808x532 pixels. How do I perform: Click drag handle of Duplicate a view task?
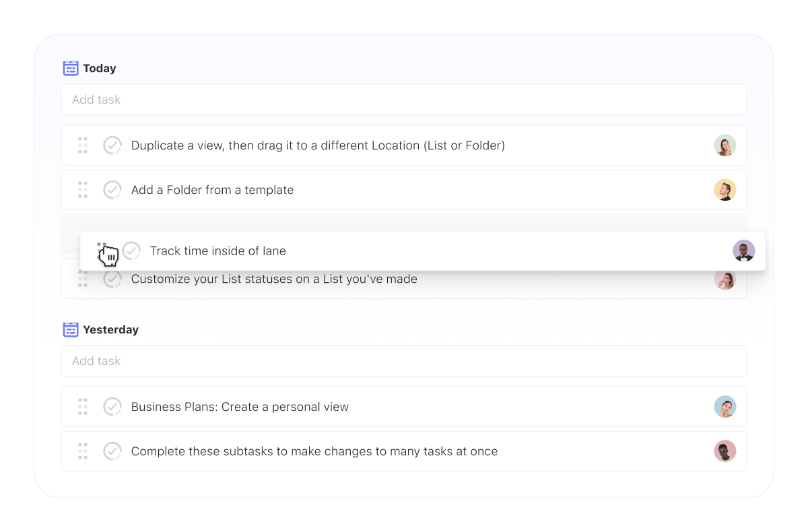click(83, 145)
